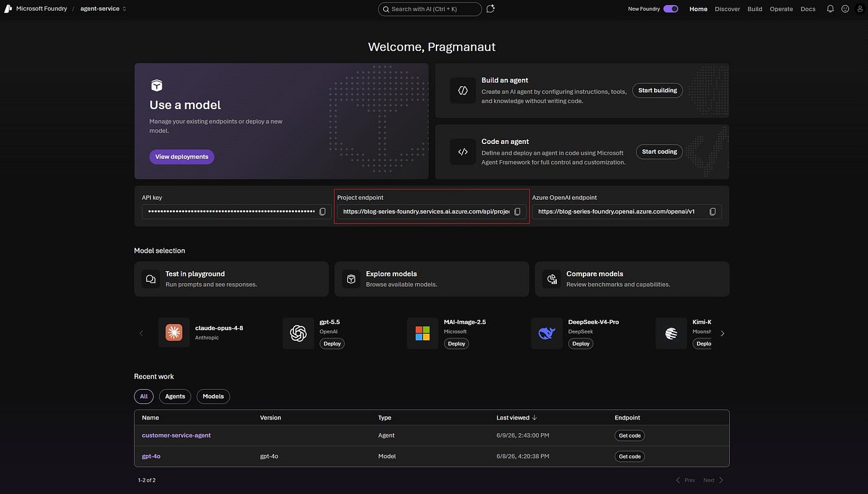The image size is (868, 494).
Task: Select the Models filter tab
Action: pos(213,396)
